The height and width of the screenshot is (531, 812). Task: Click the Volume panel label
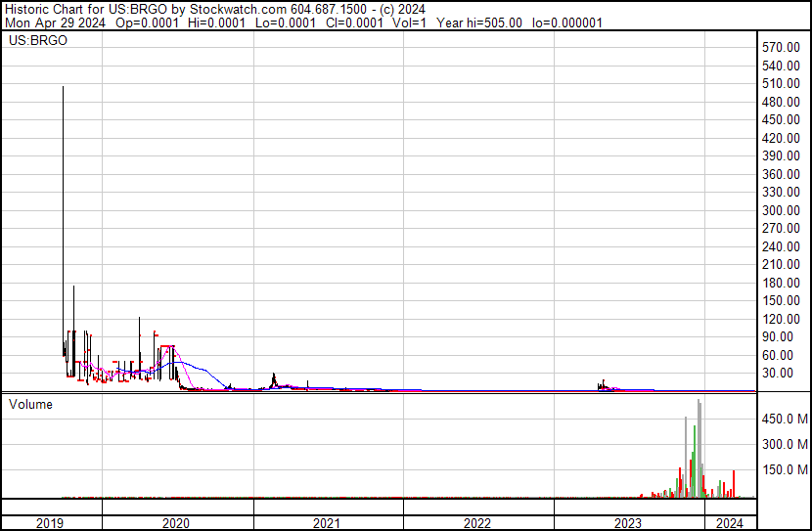coord(31,404)
